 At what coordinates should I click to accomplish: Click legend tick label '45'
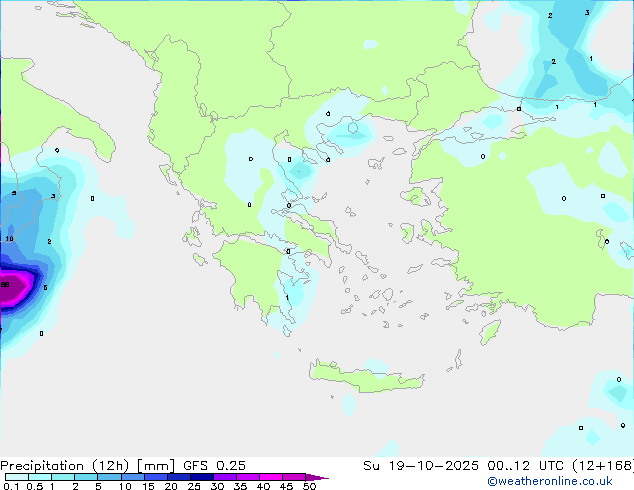click(286, 486)
